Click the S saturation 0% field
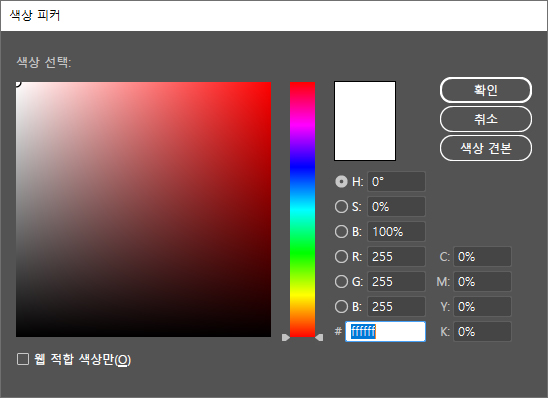This screenshot has height=398, width=548. [396, 207]
